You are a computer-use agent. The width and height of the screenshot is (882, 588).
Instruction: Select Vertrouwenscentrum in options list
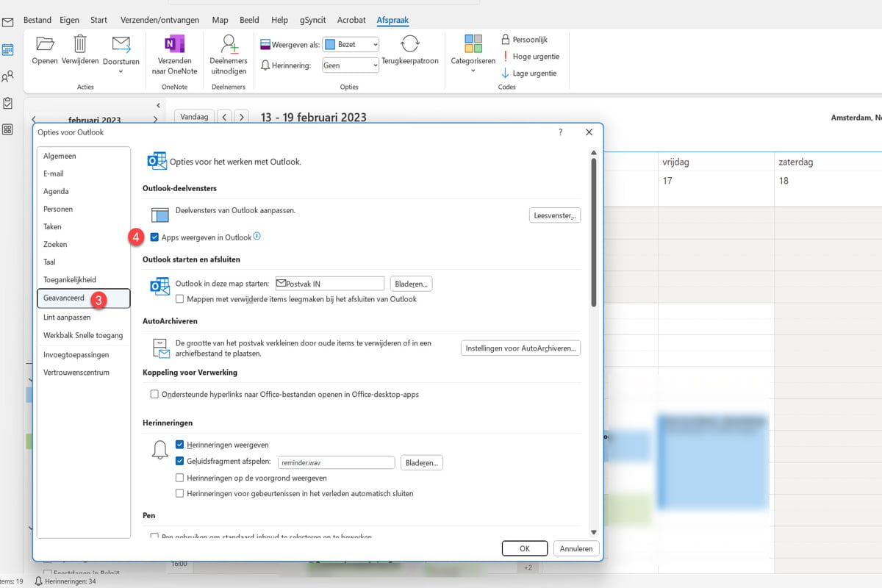pos(76,373)
